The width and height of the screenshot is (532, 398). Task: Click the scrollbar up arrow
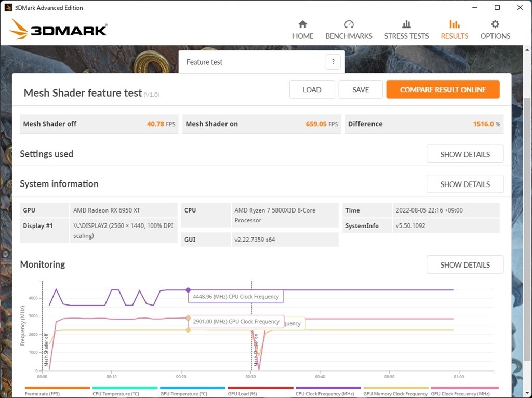[x=527, y=49]
